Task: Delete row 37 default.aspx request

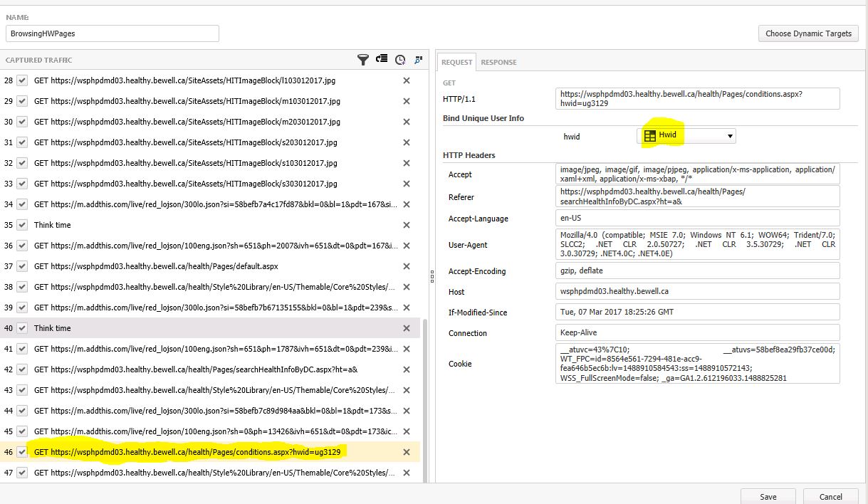Action: [x=407, y=266]
